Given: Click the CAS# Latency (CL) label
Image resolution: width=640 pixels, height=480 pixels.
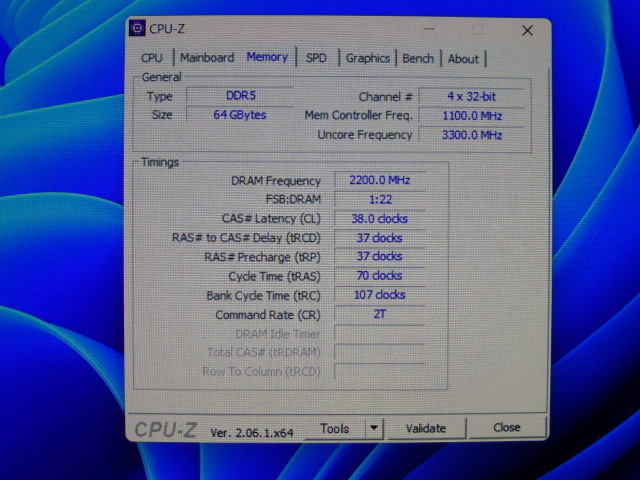Looking at the screenshot, I should point(271,219).
